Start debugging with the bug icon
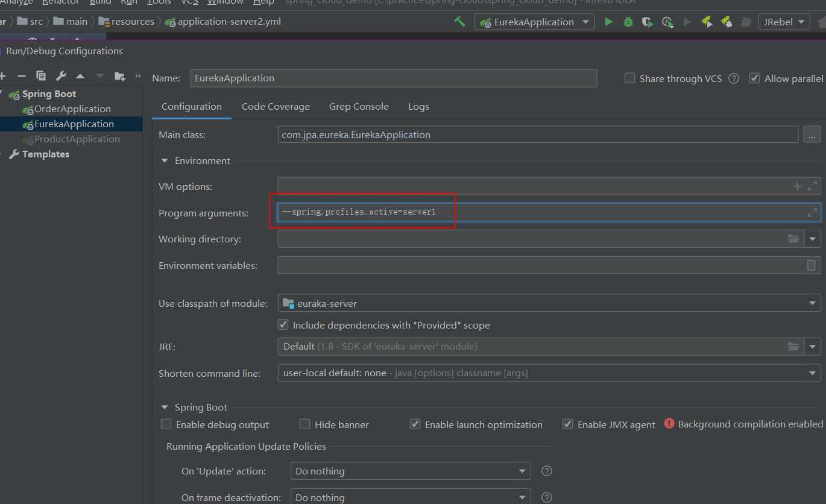 click(x=628, y=22)
